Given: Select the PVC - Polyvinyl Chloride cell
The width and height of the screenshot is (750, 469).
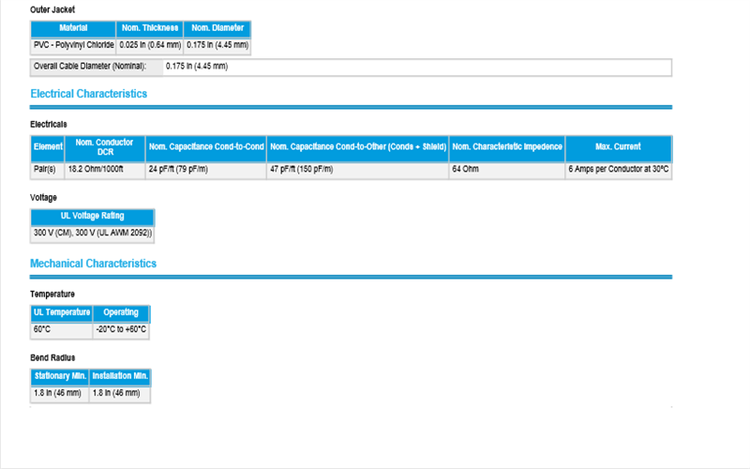Looking at the screenshot, I should click(x=74, y=45).
